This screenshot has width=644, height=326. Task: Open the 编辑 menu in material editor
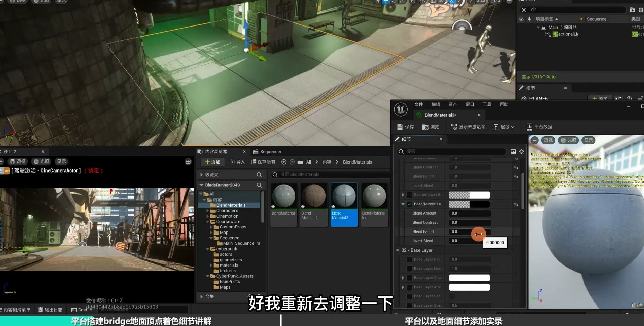coord(436,104)
